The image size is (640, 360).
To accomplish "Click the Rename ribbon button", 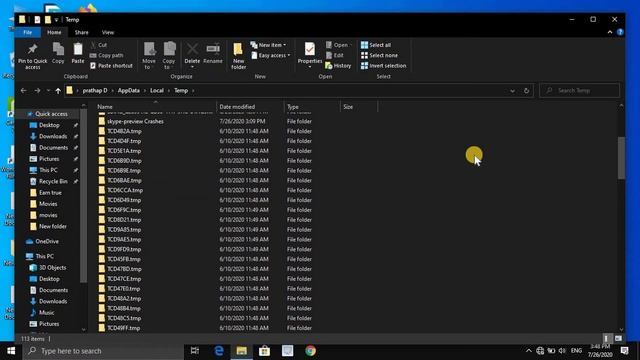I will click(213, 53).
